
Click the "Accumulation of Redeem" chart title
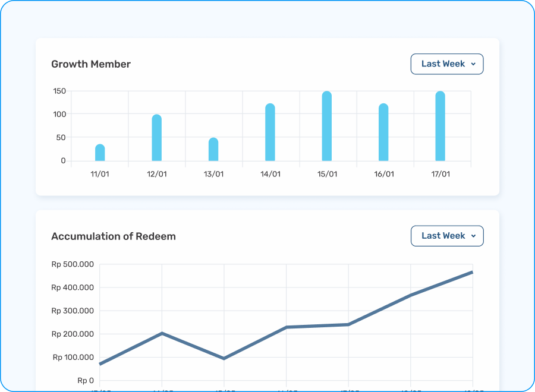[114, 236]
